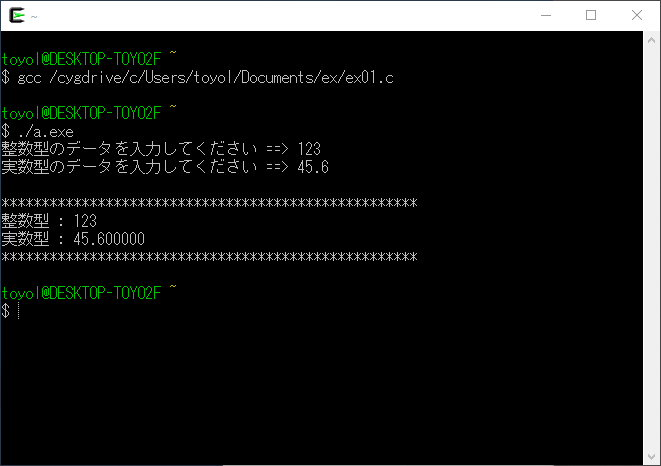Click the active prompt cursor
The height and width of the screenshot is (466, 661).
(x=19, y=311)
